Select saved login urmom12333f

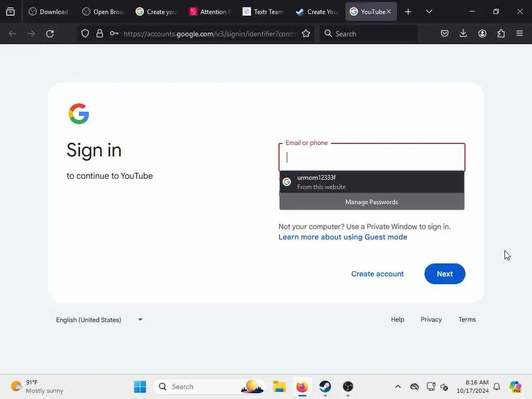pos(372,182)
